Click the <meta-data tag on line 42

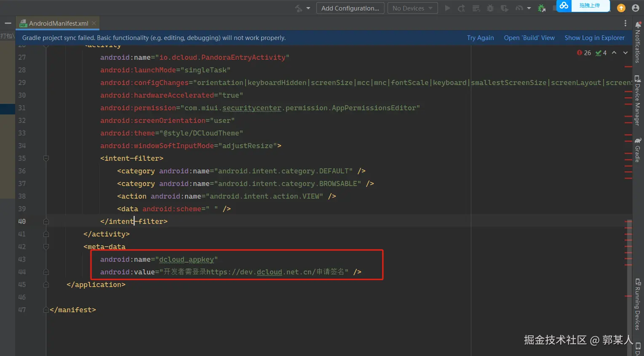coord(104,247)
